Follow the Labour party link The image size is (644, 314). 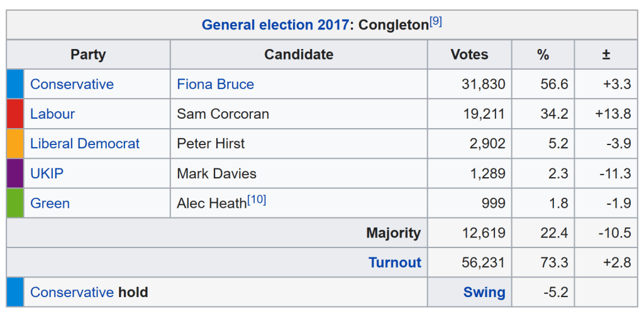pyautogui.click(x=52, y=114)
